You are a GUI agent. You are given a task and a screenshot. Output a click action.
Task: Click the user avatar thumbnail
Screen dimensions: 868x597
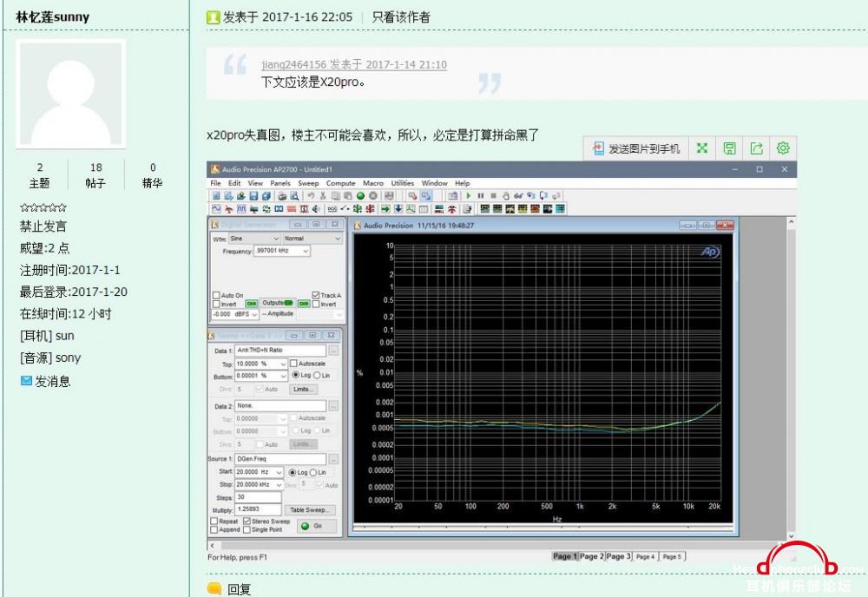(x=71, y=93)
